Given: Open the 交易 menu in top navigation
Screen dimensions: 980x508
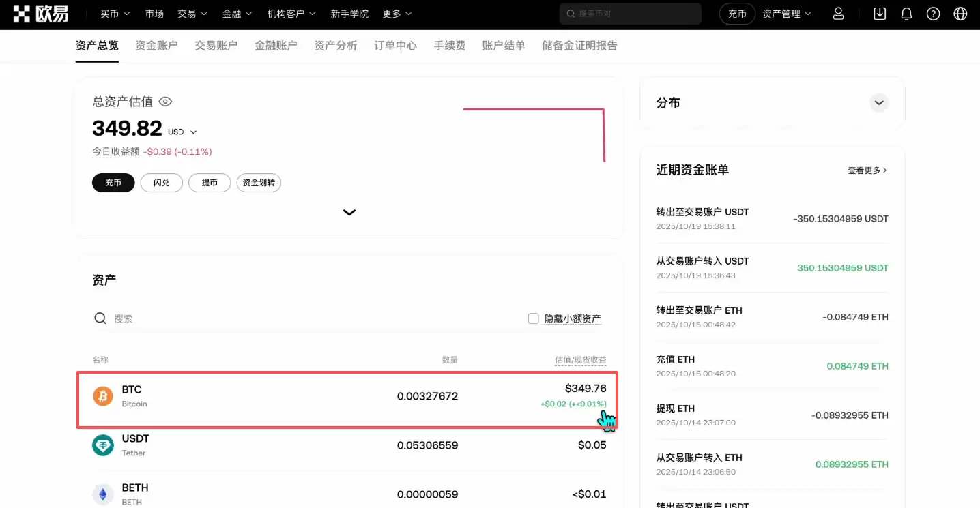Looking at the screenshot, I should click(190, 13).
